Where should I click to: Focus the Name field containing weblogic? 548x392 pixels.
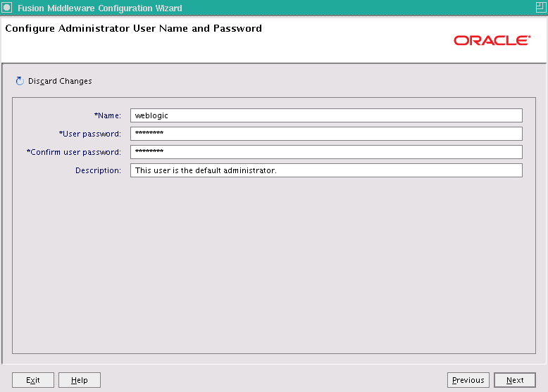[x=326, y=115]
